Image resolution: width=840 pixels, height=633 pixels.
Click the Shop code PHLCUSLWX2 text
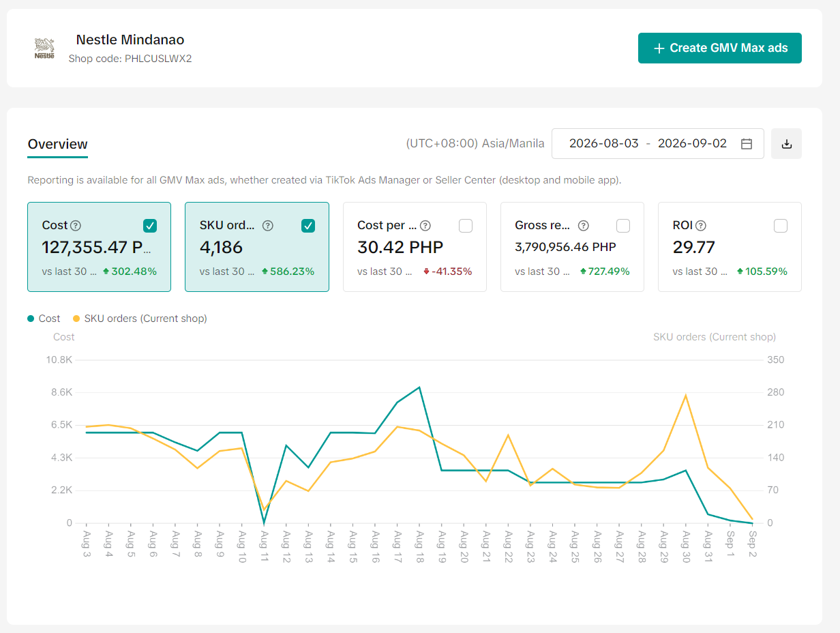pos(130,59)
